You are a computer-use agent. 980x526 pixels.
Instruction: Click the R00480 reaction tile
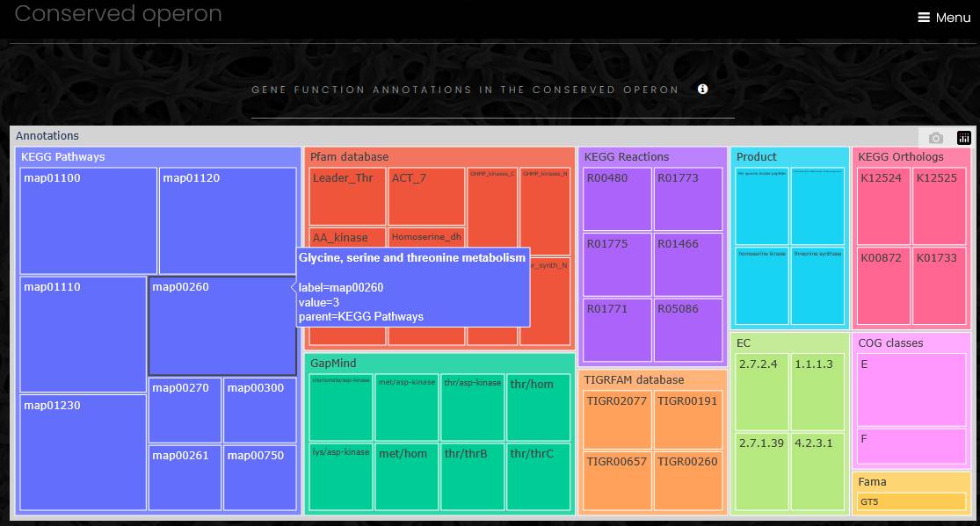(617, 198)
